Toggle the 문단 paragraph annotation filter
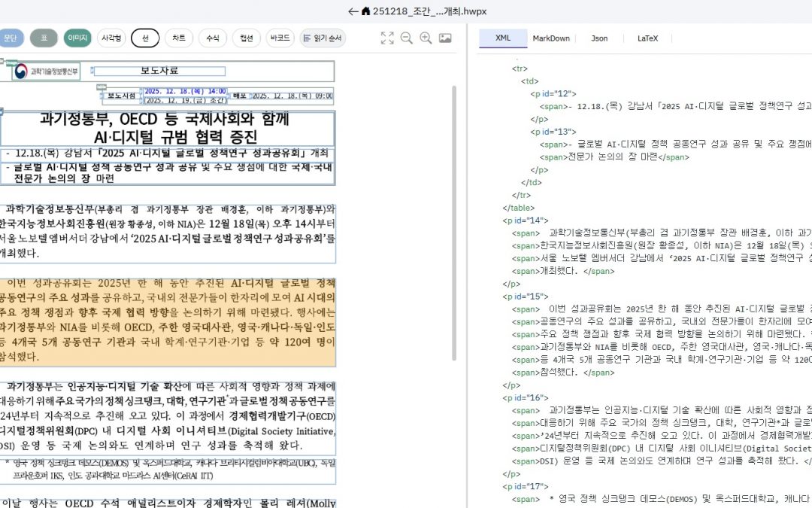This screenshot has width=812, height=508. [x=12, y=38]
